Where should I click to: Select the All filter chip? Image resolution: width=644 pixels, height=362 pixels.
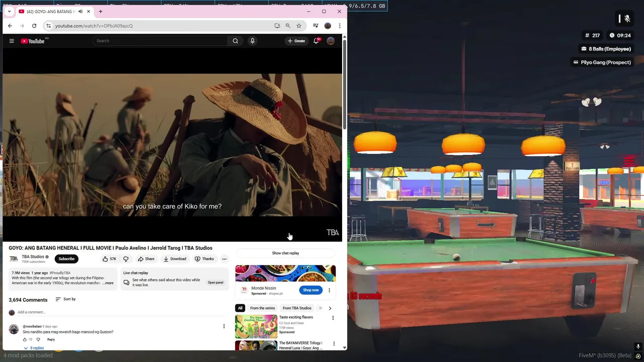click(240, 308)
